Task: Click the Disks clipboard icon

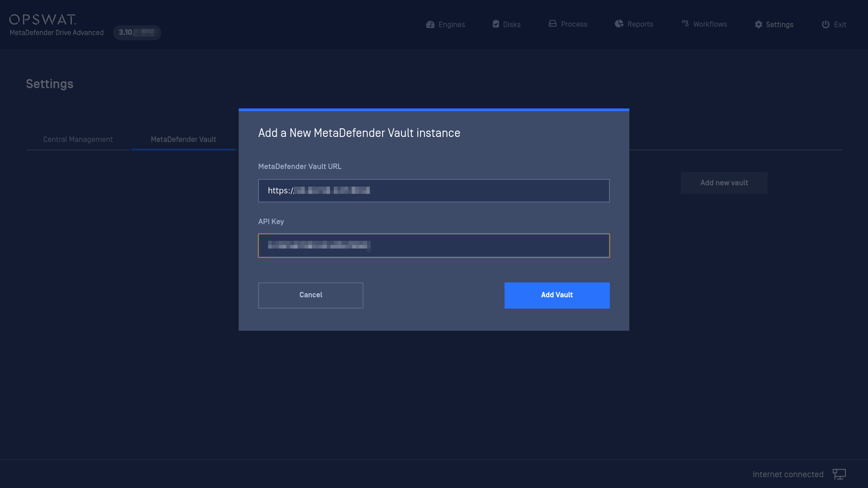Action: click(x=496, y=24)
